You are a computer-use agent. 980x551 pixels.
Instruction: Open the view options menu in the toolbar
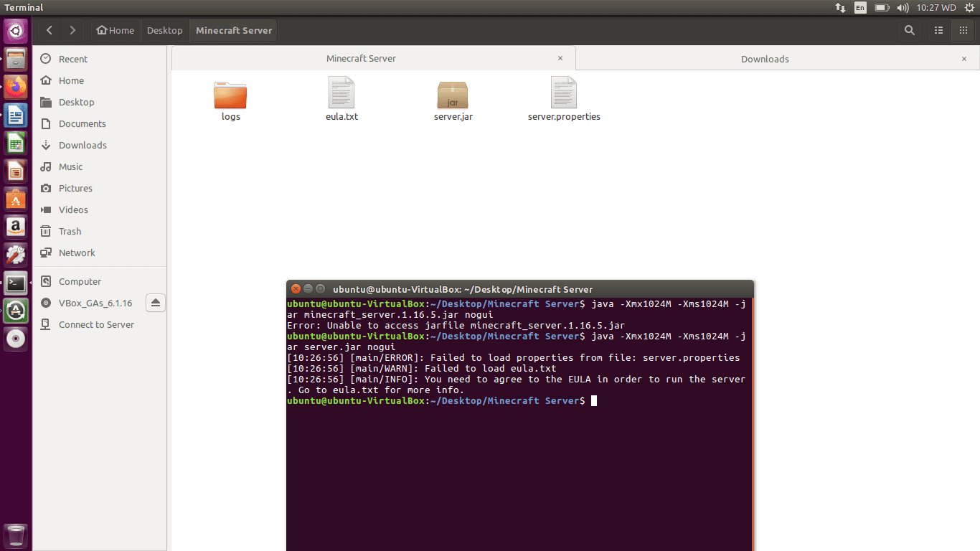[x=938, y=30]
